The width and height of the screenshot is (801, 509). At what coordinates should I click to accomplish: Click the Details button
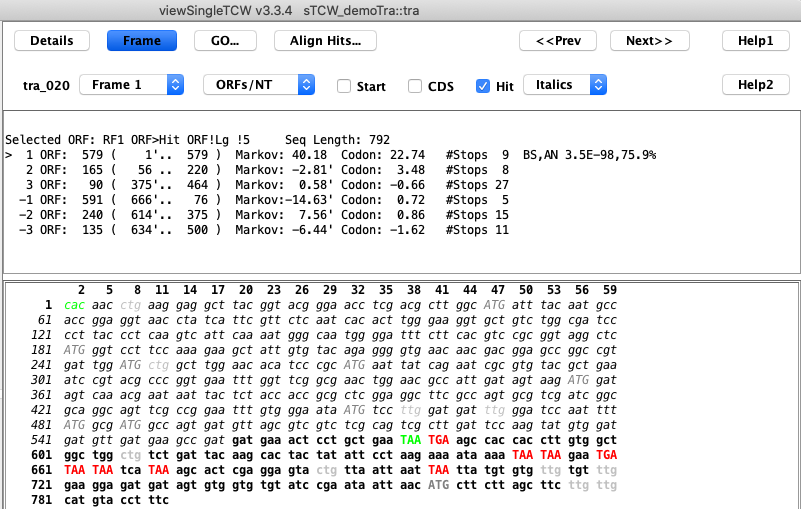pos(51,41)
